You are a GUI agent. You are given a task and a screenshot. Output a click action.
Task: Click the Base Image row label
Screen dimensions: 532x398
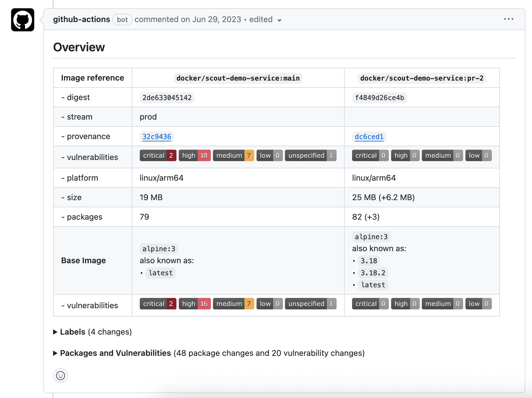(x=84, y=260)
